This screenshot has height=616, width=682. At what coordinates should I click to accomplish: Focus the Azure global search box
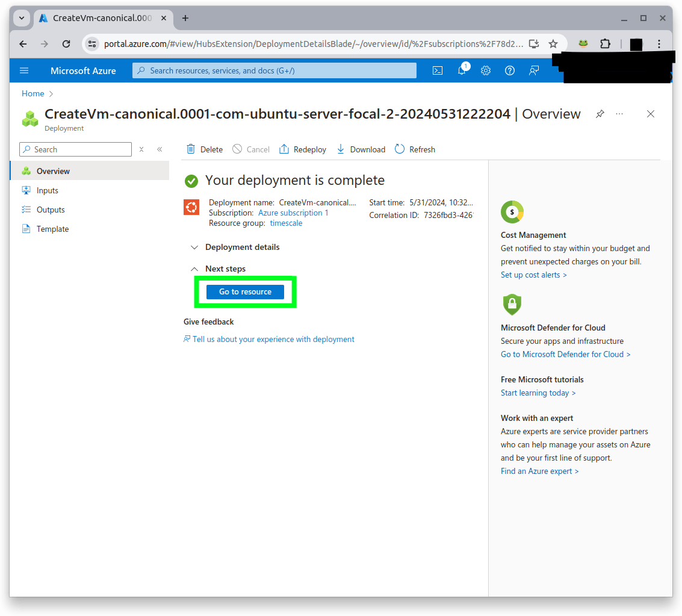click(274, 70)
